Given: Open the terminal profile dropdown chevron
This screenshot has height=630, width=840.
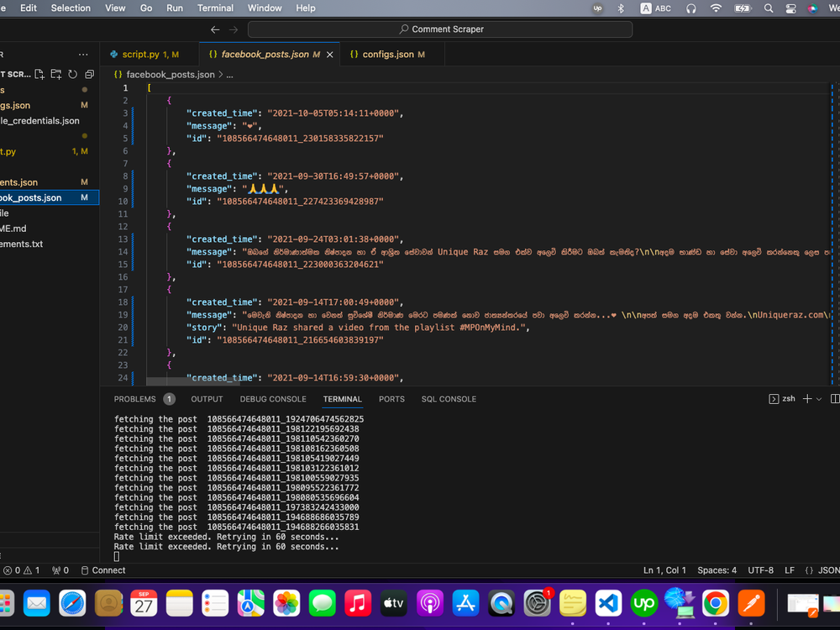Looking at the screenshot, I should (x=818, y=398).
